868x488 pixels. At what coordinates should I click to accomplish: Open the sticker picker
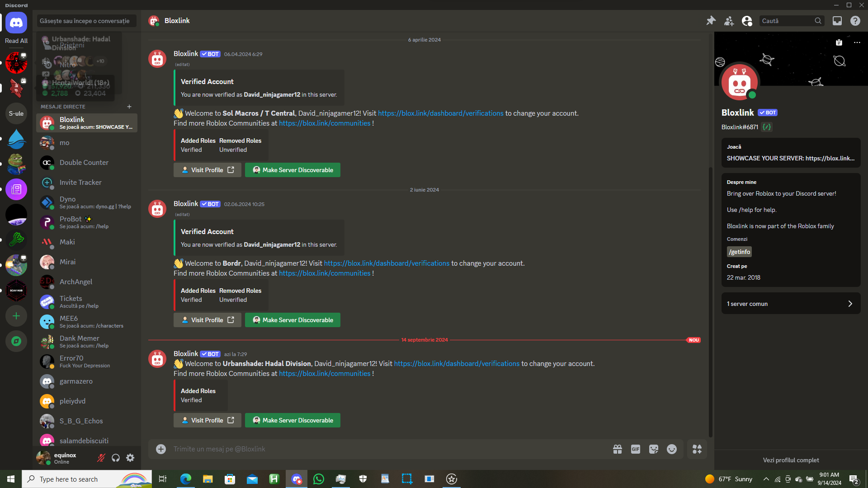[653, 449]
